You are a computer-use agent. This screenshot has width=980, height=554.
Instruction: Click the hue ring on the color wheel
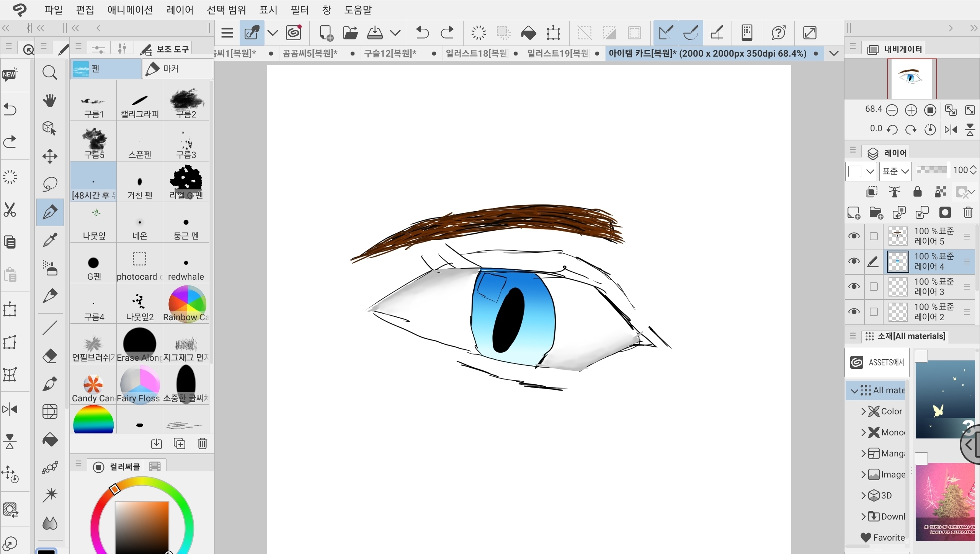142,481
